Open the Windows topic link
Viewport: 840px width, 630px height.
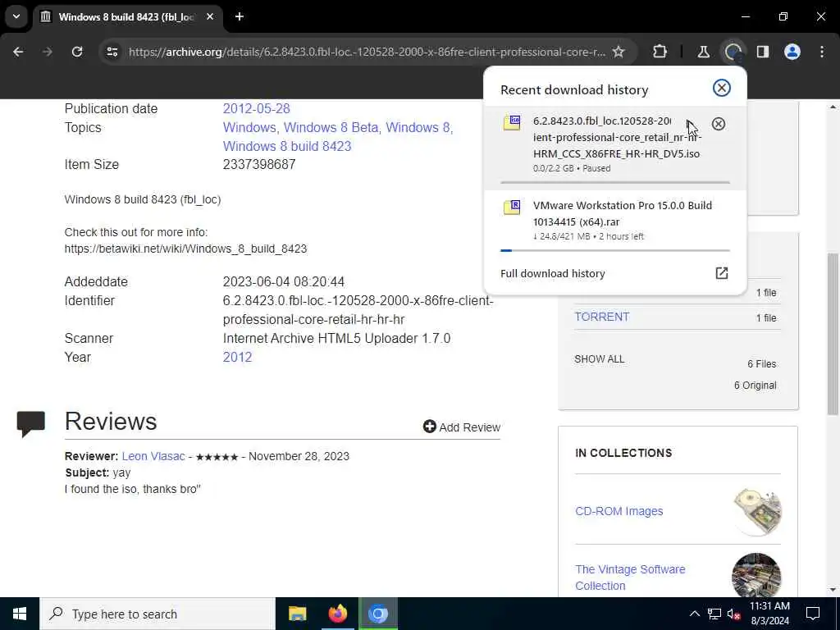[249, 127]
